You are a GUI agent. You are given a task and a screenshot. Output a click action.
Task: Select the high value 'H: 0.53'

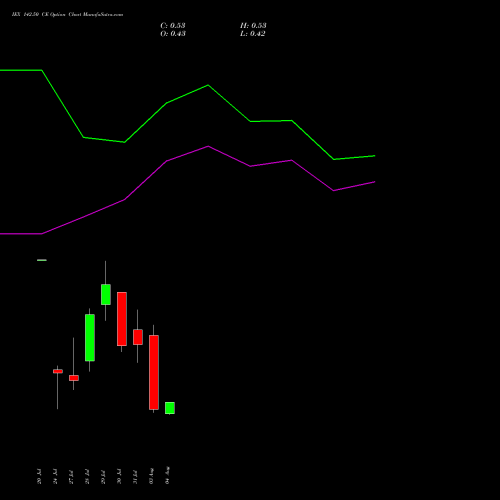(253, 26)
